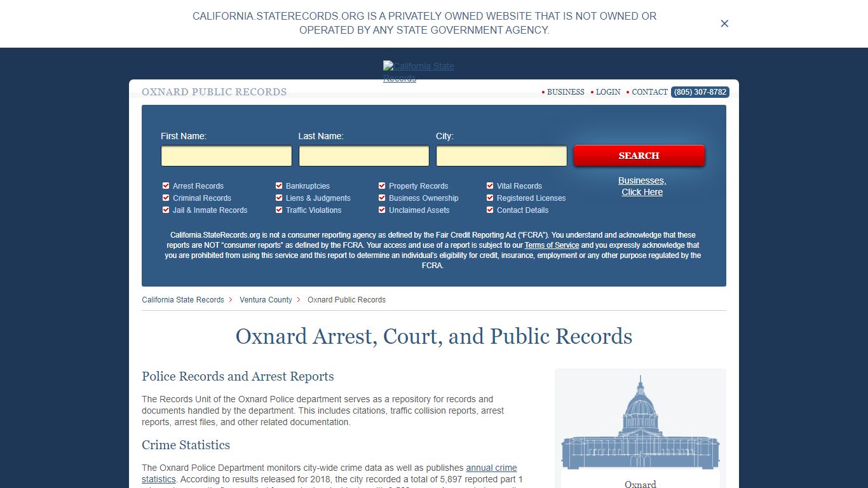The height and width of the screenshot is (488, 868).
Task: Uncheck Property Records option
Action: click(382, 186)
